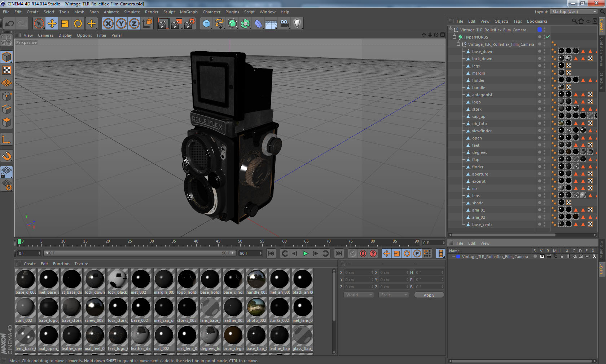
Task: Switch to Texture mode checkerboard icon
Action: tap(7, 70)
